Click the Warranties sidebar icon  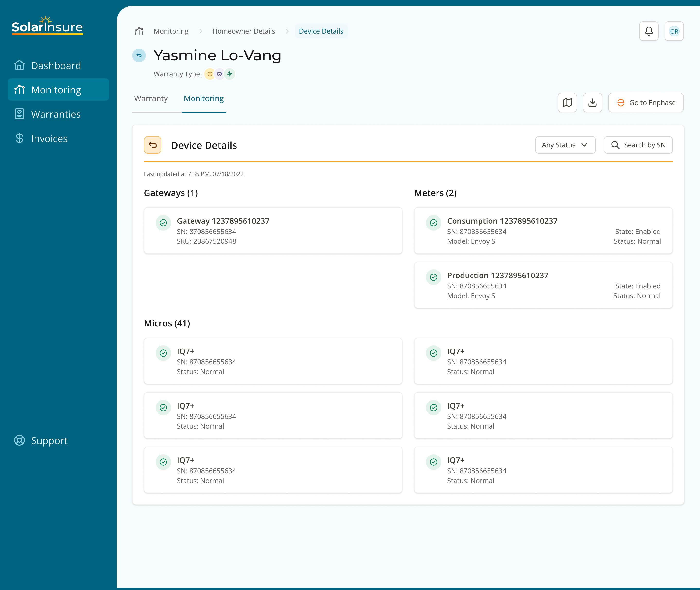pyautogui.click(x=19, y=114)
